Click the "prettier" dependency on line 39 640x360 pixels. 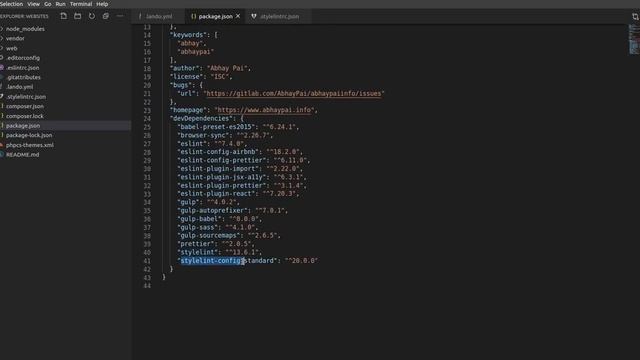196,244
